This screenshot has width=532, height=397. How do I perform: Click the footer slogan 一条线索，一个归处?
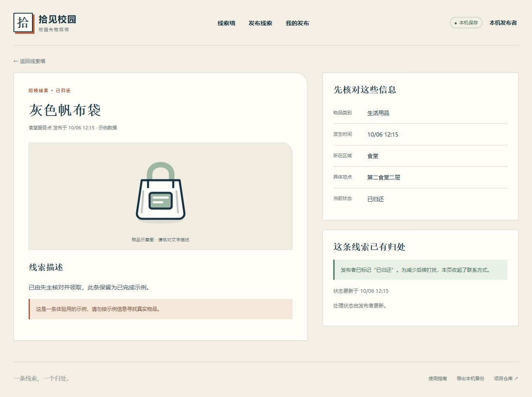42,379
